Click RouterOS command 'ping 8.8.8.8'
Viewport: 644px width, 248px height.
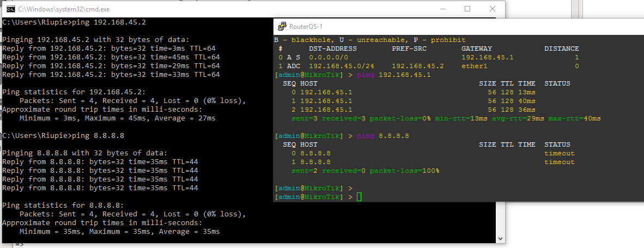tap(383, 136)
